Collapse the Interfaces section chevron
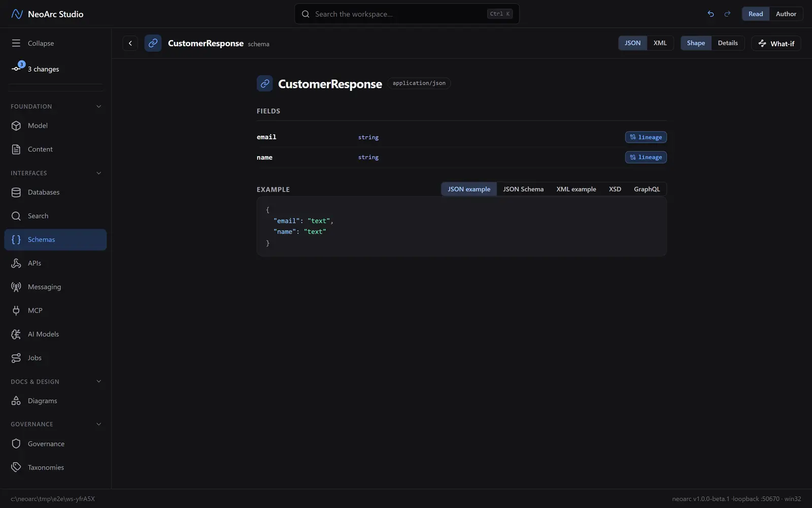This screenshot has width=812, height=508. point(99,173)
